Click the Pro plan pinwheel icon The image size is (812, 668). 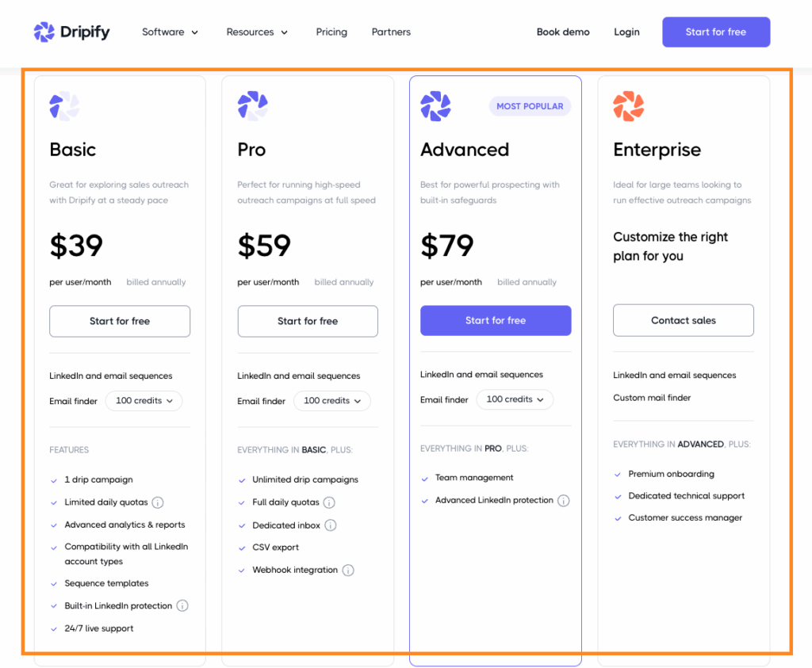(251, 104)
